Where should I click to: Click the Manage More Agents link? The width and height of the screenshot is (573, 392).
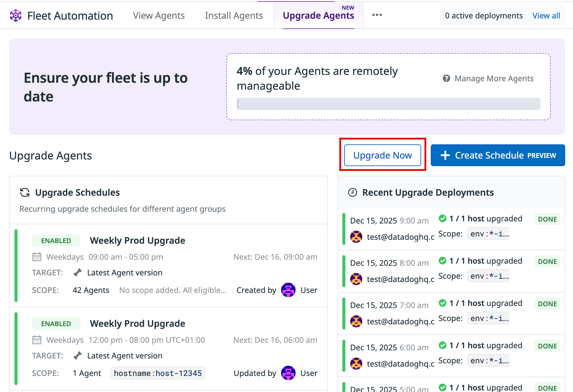click(x=494, y=79)
